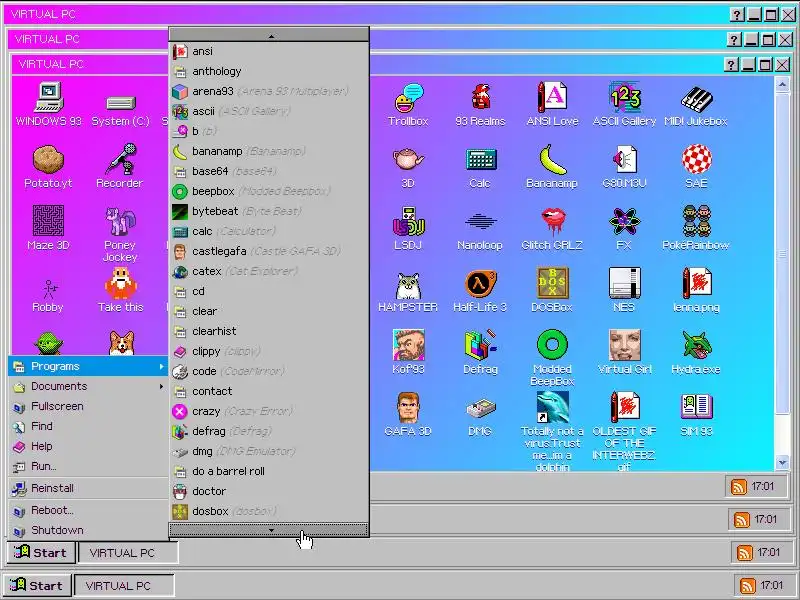Select Reinstall in the Start menu
Viewport: 800px width, 600px height.
pyautogui.click(x=88, y=488)
